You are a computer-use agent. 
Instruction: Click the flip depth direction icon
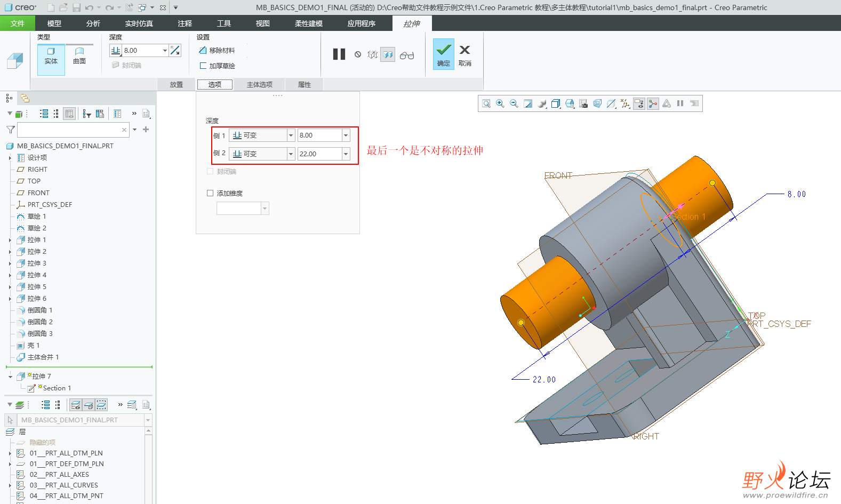point(175,51)
